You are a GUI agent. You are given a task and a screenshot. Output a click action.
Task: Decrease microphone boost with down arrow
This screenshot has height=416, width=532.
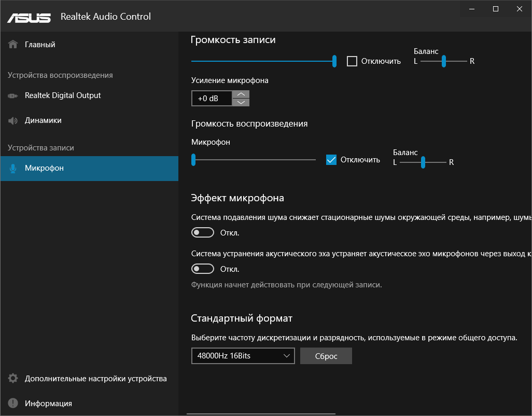click(241, 102)
